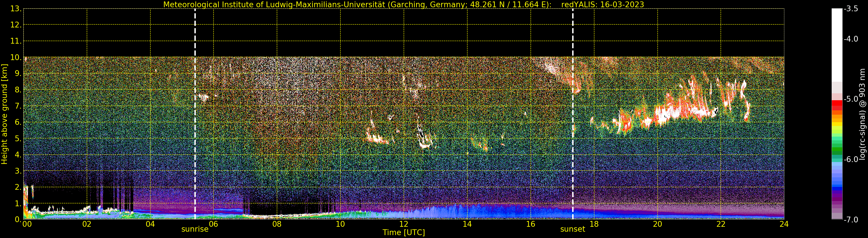Click the plot title mentioning redYALIS 16-03-2023
This screenshot has height=238, width=868.
tap(403, 4)
